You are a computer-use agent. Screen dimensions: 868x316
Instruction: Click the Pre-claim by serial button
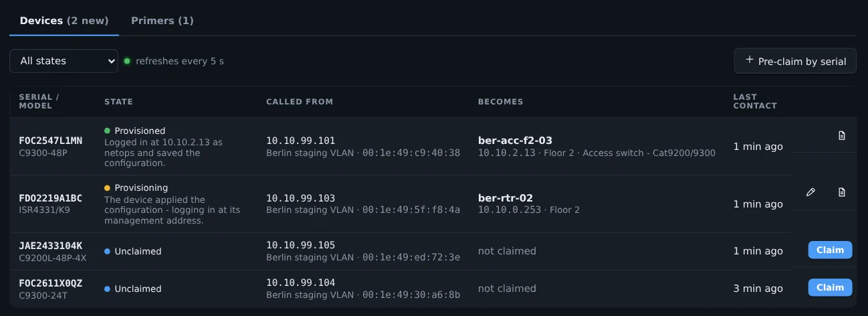(795, 61)
